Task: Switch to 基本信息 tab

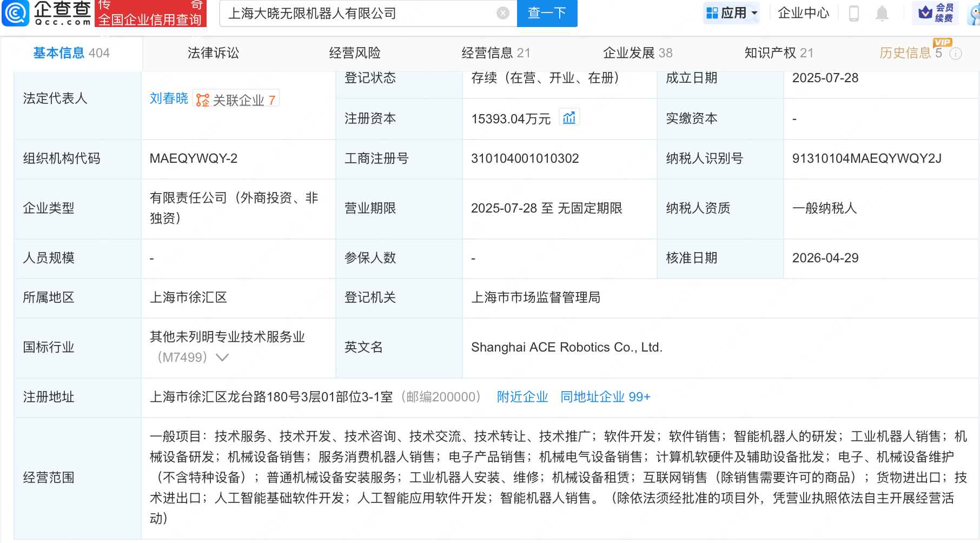Action: 71,53
